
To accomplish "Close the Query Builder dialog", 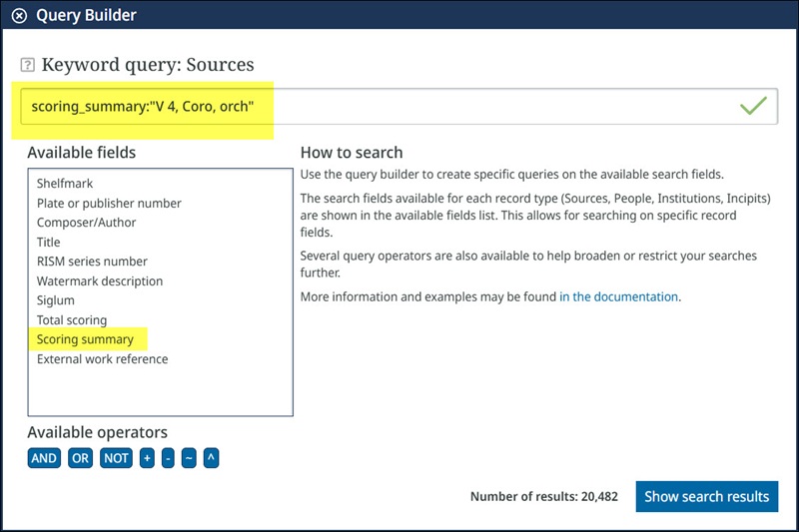I will coord(19,16).
